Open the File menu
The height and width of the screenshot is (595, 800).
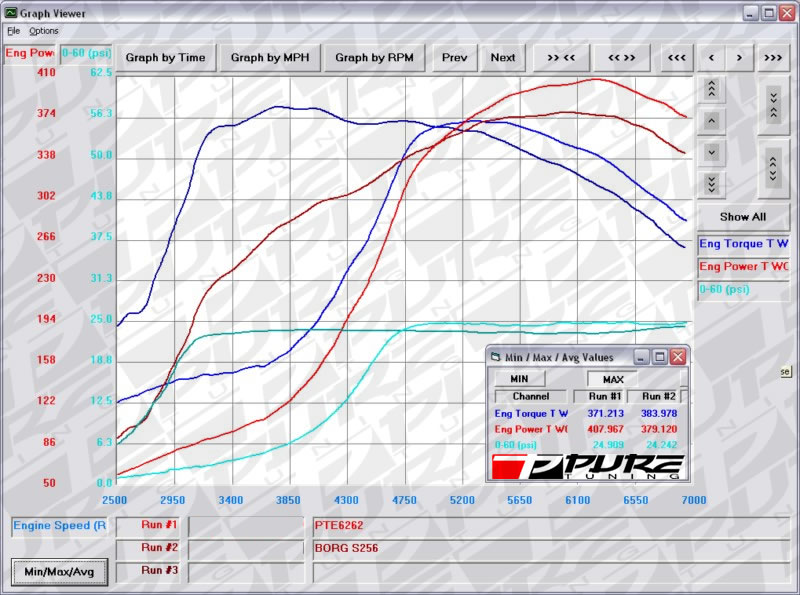coord(13,31)
